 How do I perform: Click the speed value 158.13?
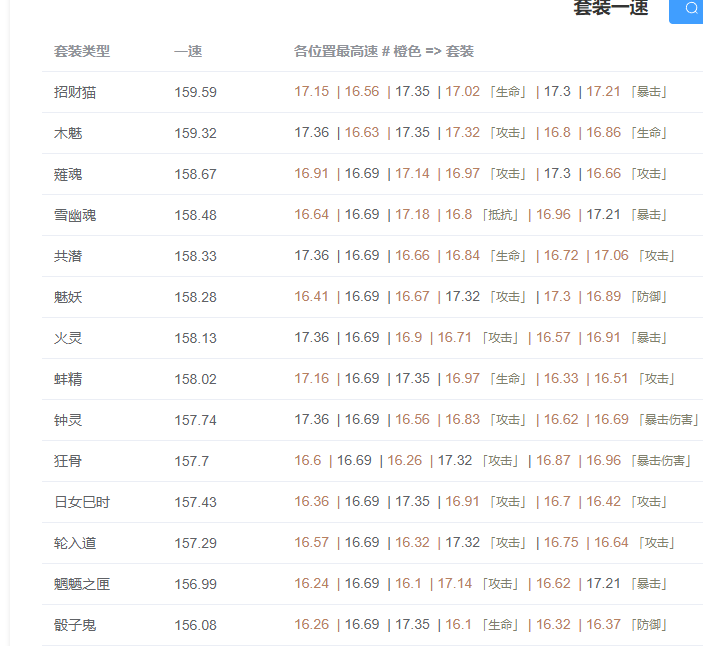(x=195, y=338)
